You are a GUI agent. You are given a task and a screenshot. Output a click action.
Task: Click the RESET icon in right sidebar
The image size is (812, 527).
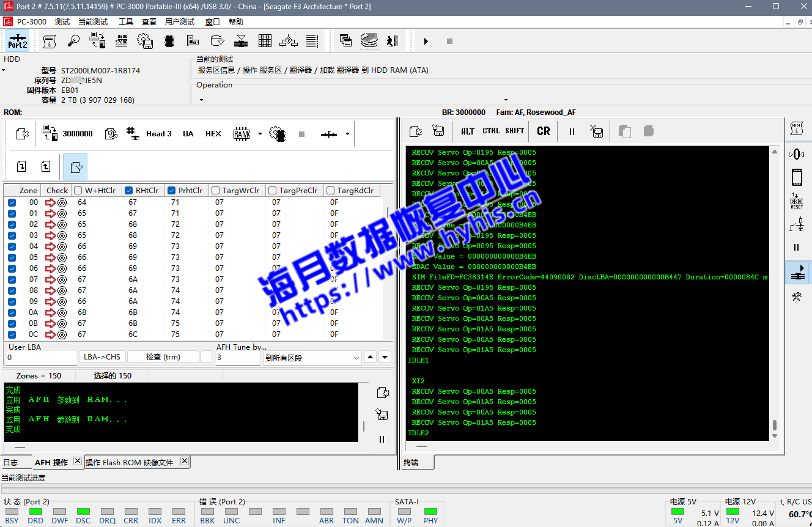click(797, 202)
